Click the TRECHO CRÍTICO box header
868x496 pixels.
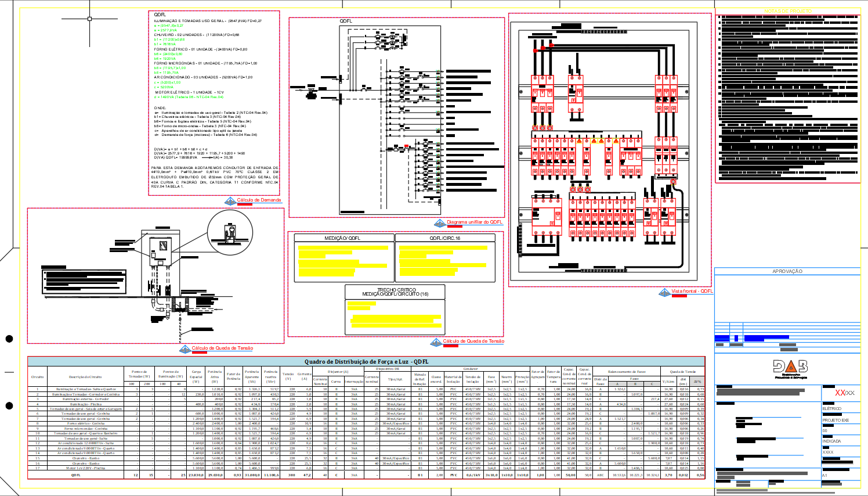point(395,292)
